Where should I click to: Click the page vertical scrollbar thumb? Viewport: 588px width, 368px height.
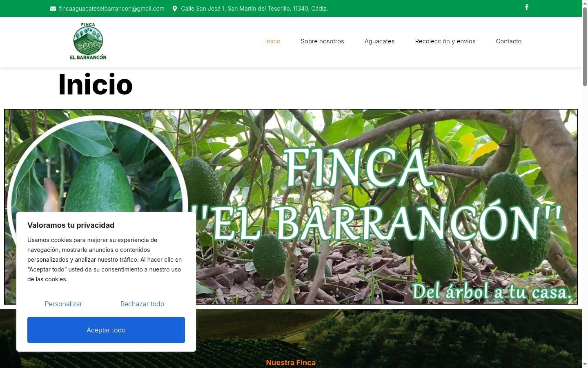[x=585, y=46]
